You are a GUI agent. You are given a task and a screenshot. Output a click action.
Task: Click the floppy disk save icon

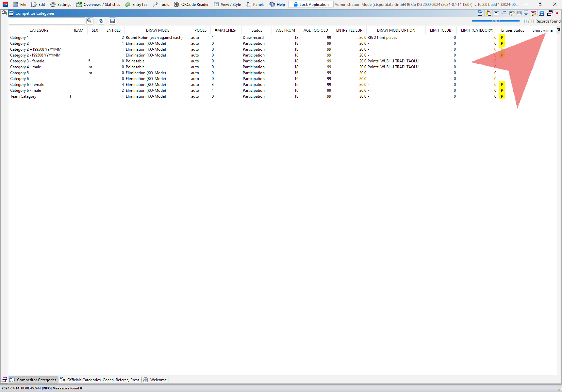click(x=112, y=21)
